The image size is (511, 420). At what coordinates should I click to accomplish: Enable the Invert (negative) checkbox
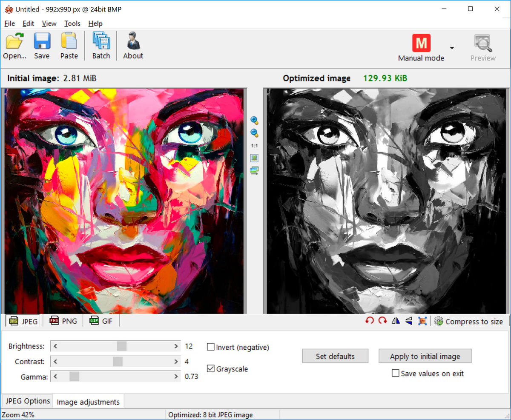coord(210,347)
